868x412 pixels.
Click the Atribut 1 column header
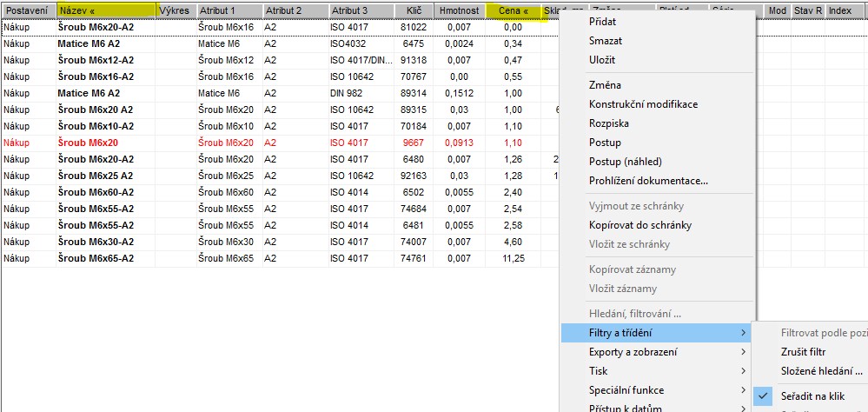click(x=229, y=10)
